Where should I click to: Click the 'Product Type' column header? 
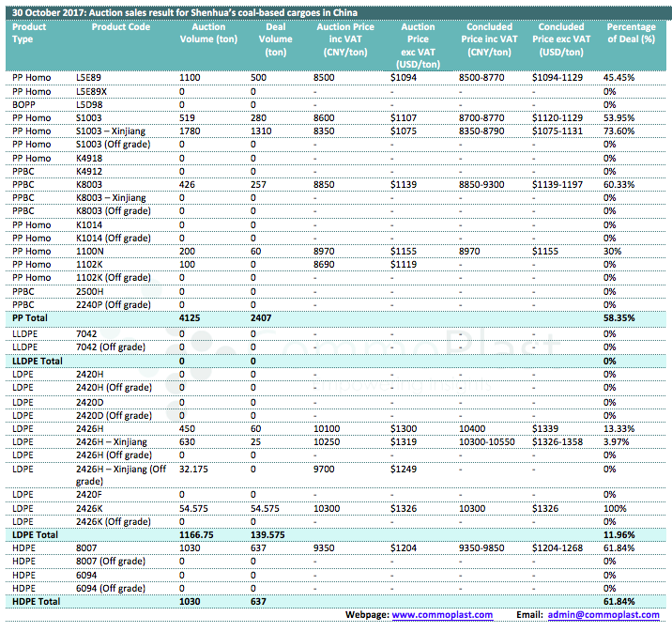click(x=29, y=33)
